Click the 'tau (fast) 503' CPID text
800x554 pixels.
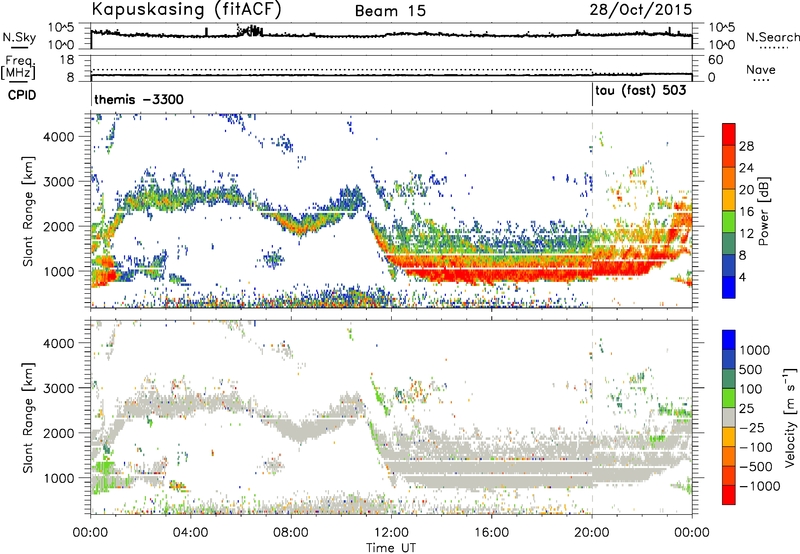click(x=641, y=90)
